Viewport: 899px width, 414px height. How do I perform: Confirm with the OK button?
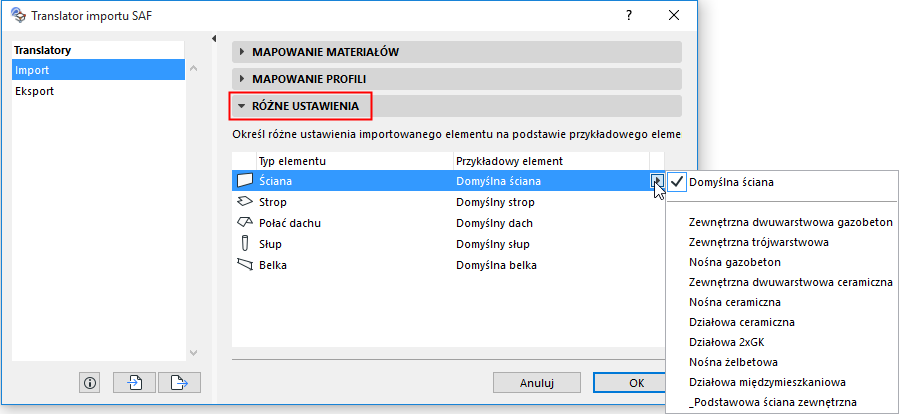pos(630,383)
